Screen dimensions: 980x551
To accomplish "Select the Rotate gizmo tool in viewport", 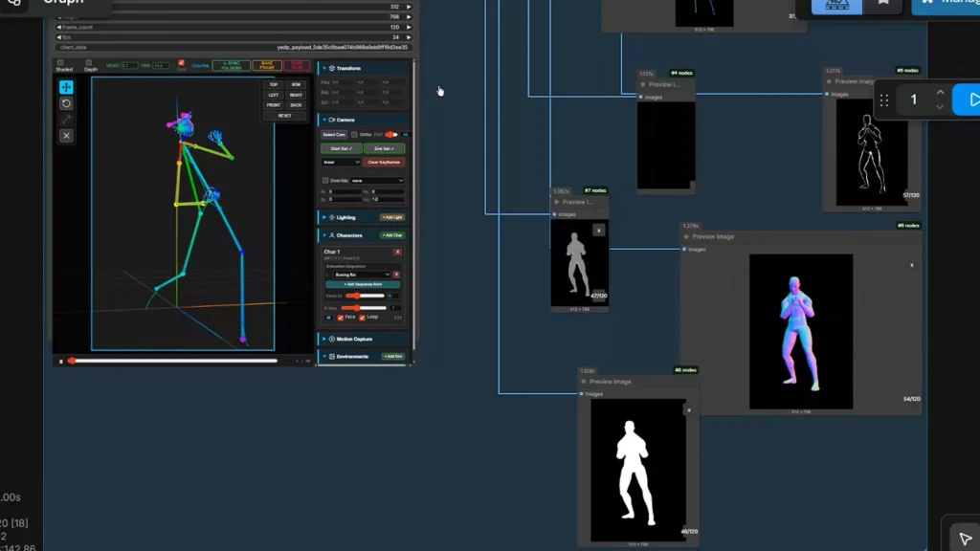I will 66,103.
